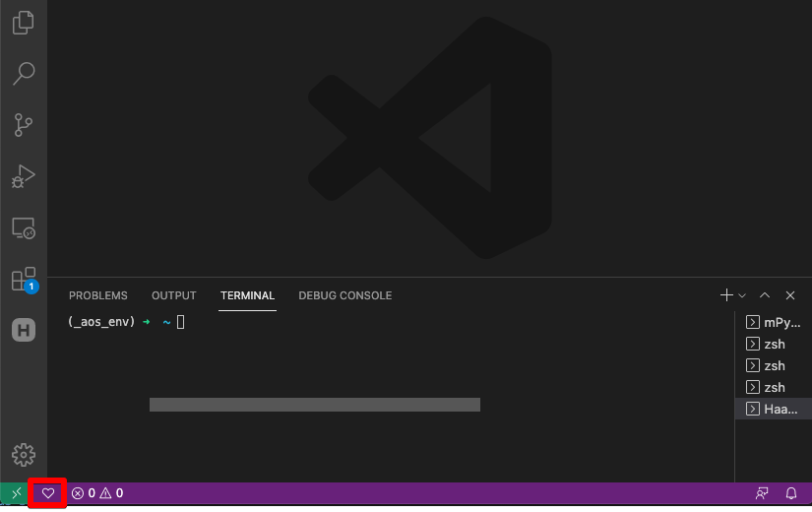The height and width of the screenshot is (512, 812).
Task: Maximize the panel with the up chevron
Action: pos(765,294)
